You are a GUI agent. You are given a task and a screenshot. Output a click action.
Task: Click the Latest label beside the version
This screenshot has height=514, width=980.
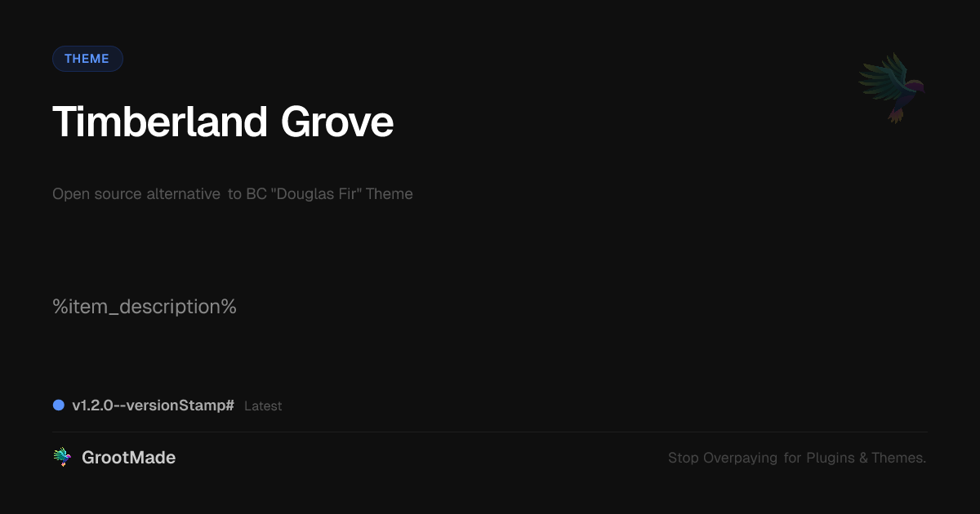pos(263,406)
